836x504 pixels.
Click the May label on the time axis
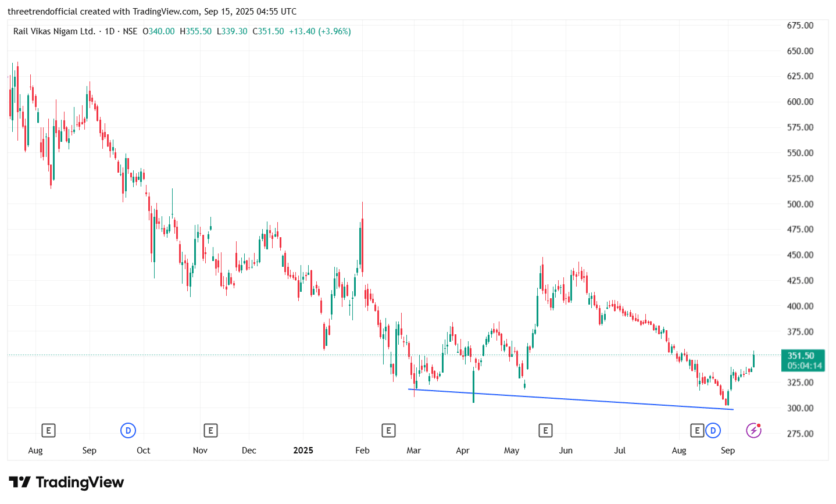click(x=512, y=451)
